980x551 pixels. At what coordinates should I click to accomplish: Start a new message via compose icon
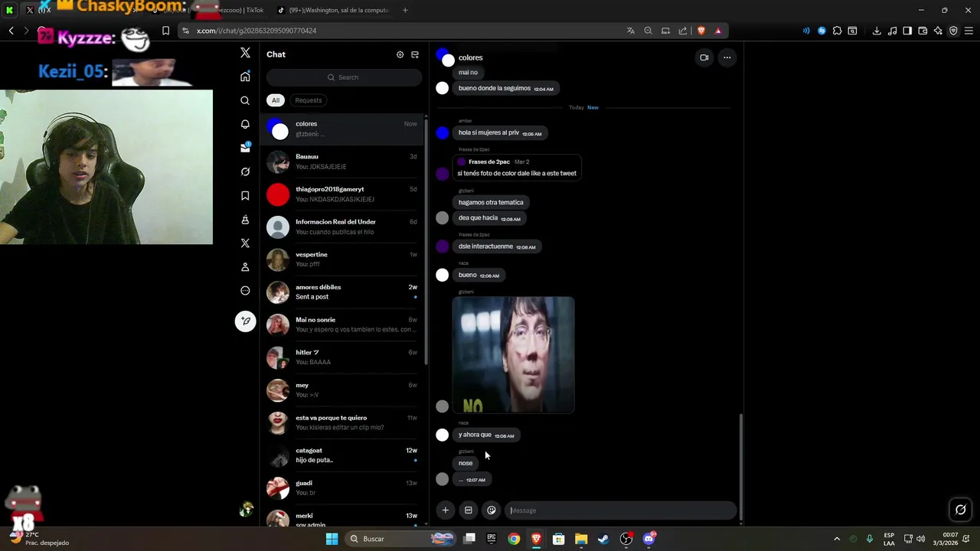point(415,54)
